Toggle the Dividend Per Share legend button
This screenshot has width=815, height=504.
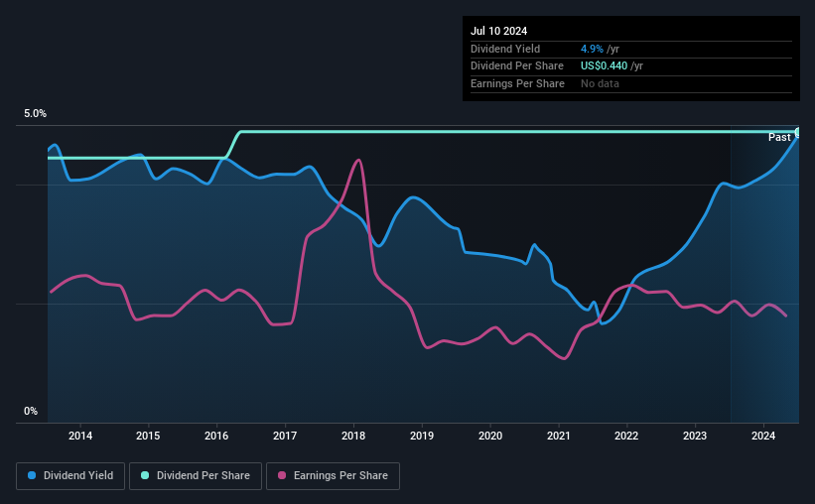point(196,476)
